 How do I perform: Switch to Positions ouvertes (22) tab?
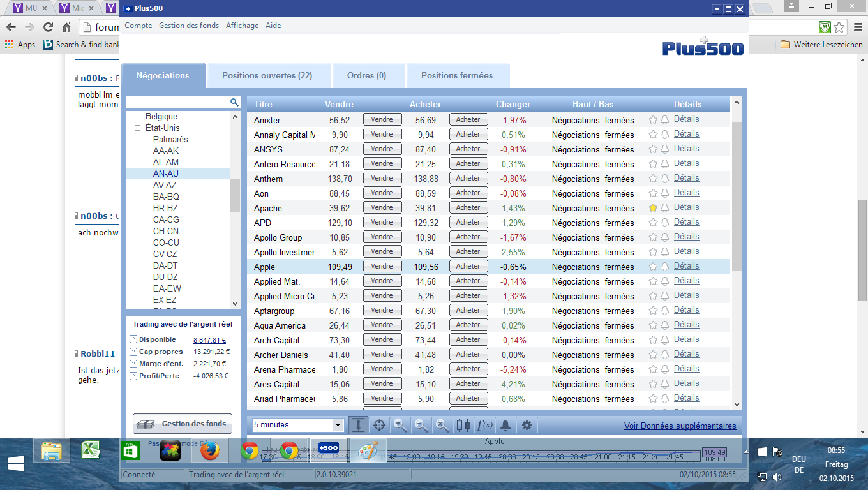(x=267, y=75)
